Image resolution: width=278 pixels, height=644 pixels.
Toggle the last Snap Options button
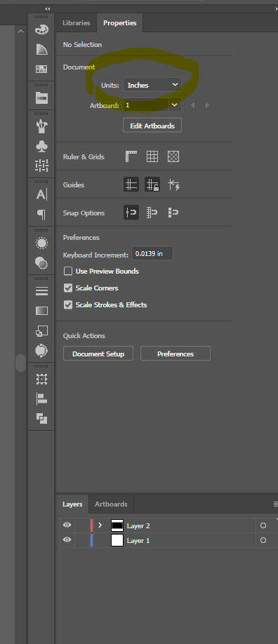pyautogui.click(x=173, y=213)
